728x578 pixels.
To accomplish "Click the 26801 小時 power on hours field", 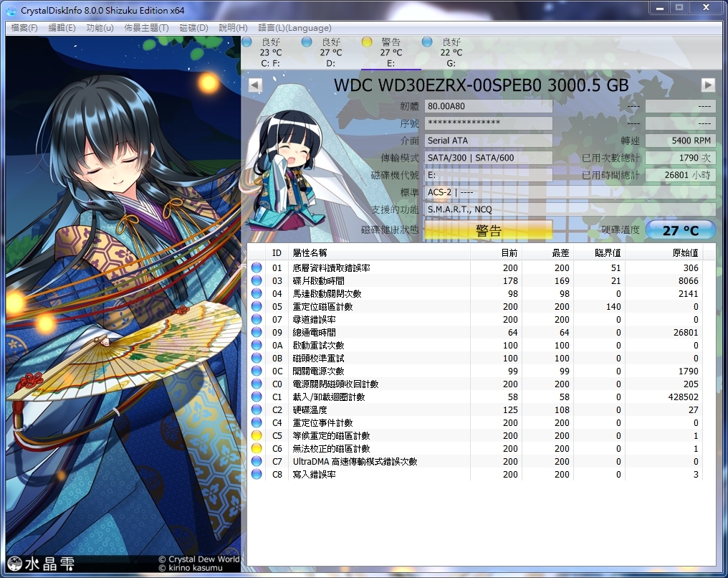I will point(681,175).
